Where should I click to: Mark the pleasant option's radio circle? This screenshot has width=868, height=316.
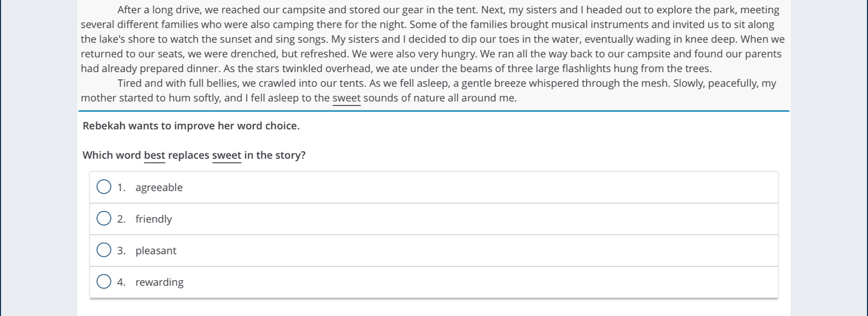click(x=104, y=250)
